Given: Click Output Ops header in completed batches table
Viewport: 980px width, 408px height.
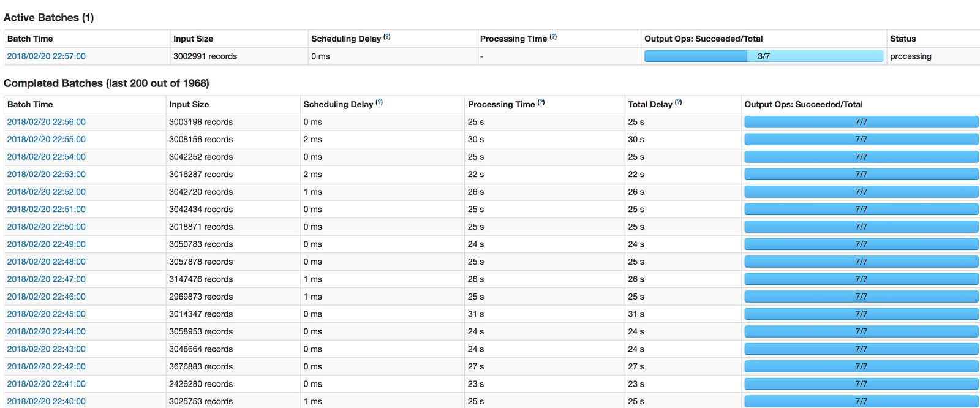Looking at the screenshot, I should click(x=804, y=104).
